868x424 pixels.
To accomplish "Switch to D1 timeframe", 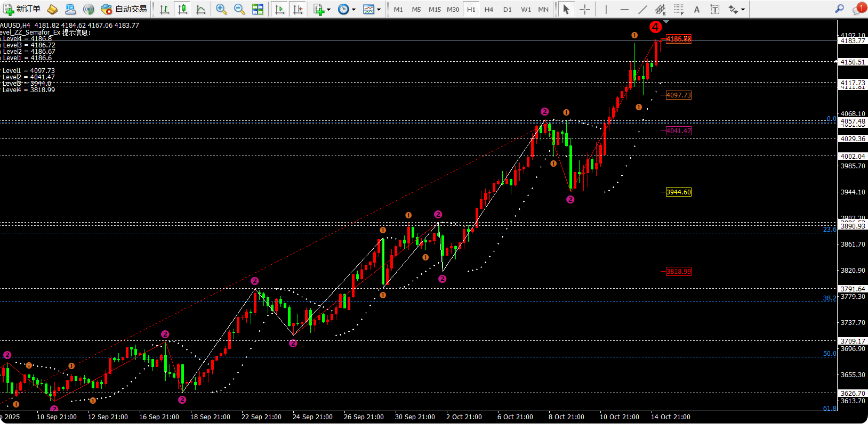I will pos(507,9).
